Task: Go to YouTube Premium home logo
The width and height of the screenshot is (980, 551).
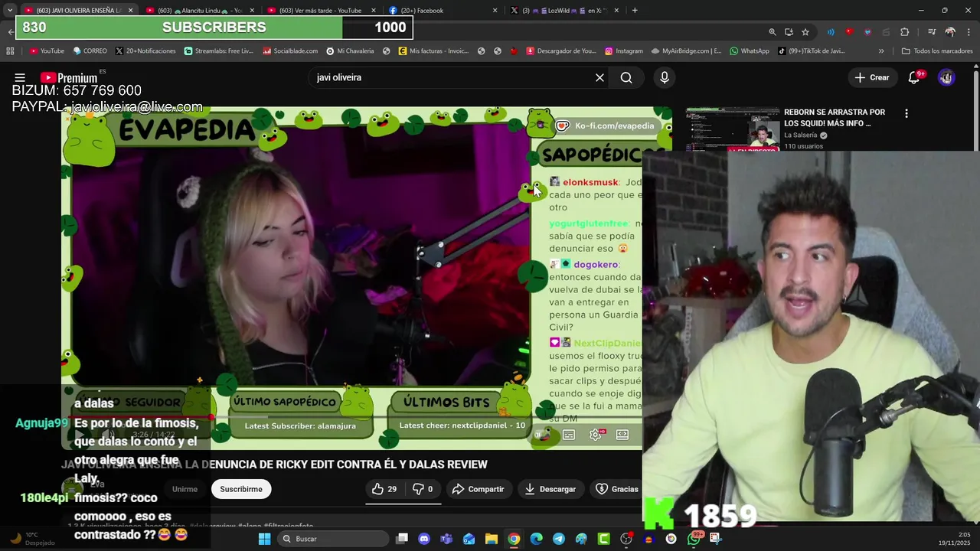Action: click(69, 77)
